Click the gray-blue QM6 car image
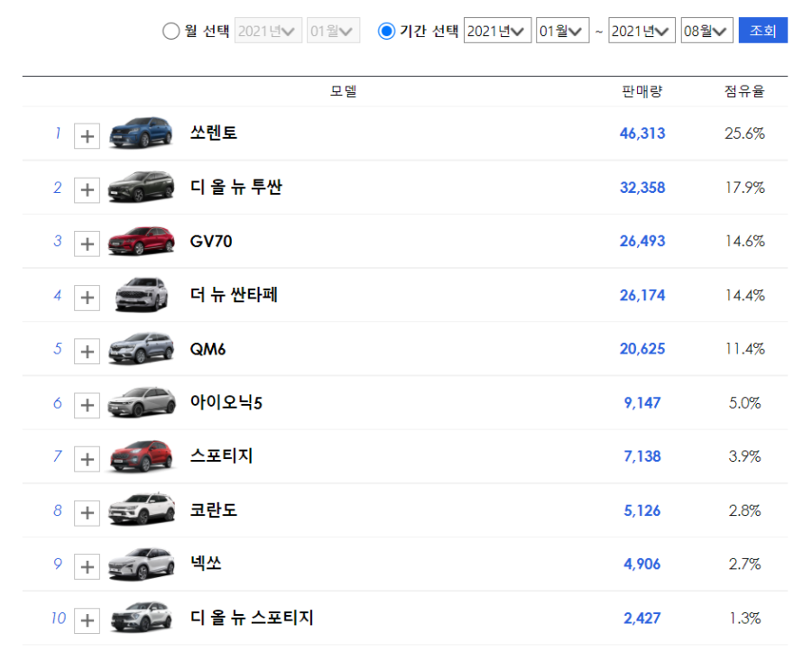The image size is (812, 652). (141, 348)
